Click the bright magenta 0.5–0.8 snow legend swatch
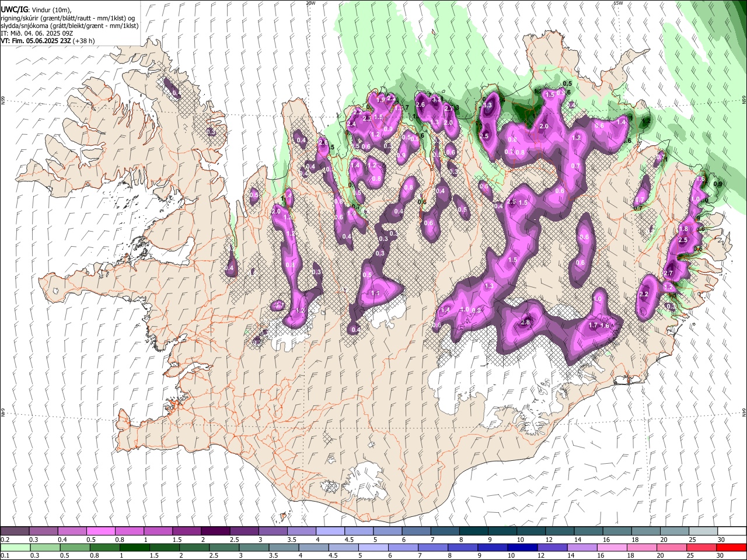This screenshot has height=560, width=747. point(101,531)
